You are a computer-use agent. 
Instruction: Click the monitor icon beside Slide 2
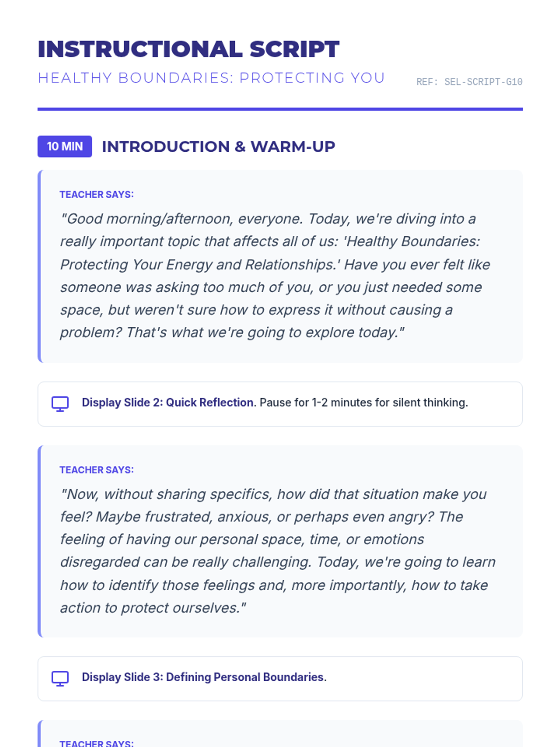click(60, 404)
